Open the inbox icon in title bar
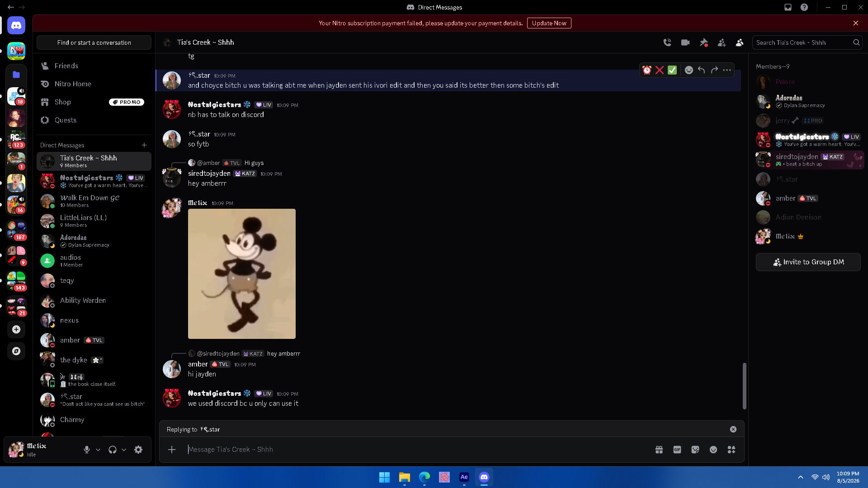Image resolution: width=868 pixels, height=488 pixels. pyautogui.click(x=788, y=7)
